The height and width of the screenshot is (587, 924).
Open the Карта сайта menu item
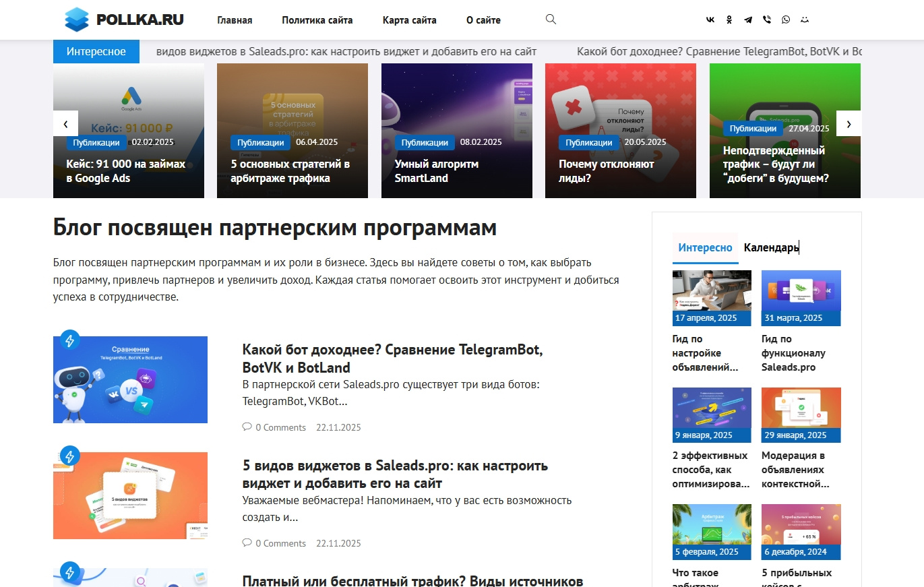click(x=409, y=20)
